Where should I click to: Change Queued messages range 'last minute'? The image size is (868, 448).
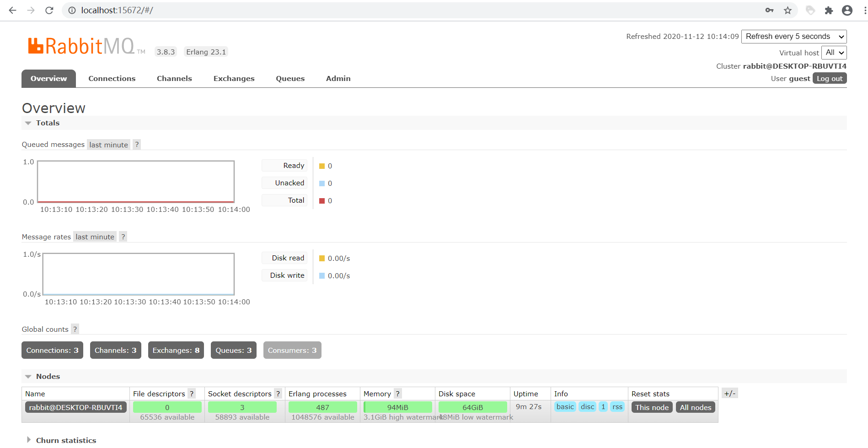(x=109, y=145)
